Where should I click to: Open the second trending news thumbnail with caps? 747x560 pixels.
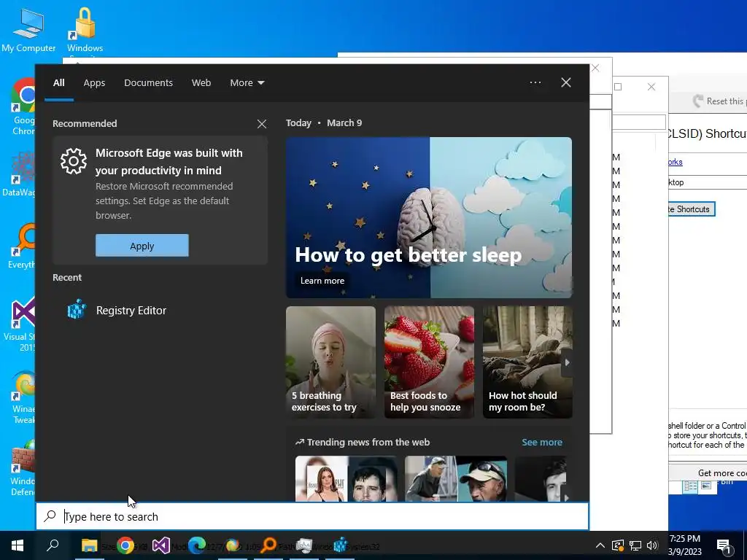click(x=456, y=478)
